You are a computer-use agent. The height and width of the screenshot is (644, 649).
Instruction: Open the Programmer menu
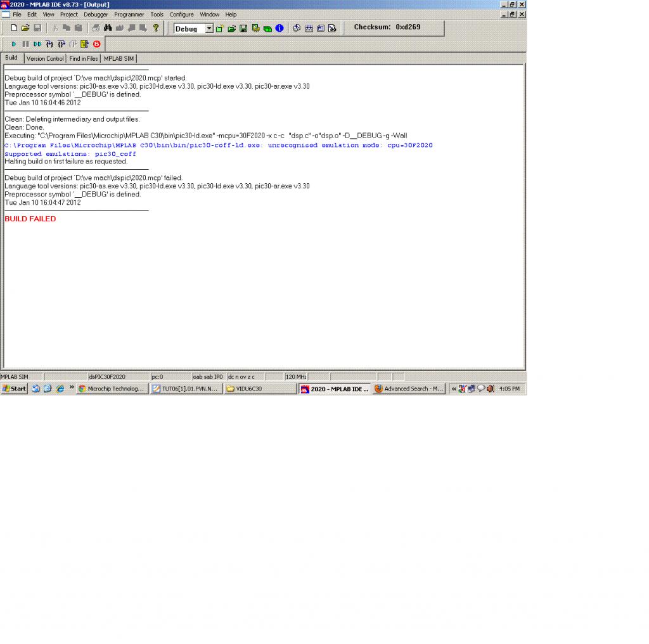coord(129,15)
